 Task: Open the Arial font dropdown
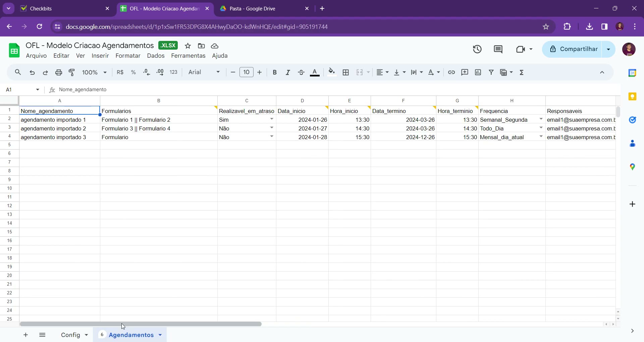click(x=204, y=72)
